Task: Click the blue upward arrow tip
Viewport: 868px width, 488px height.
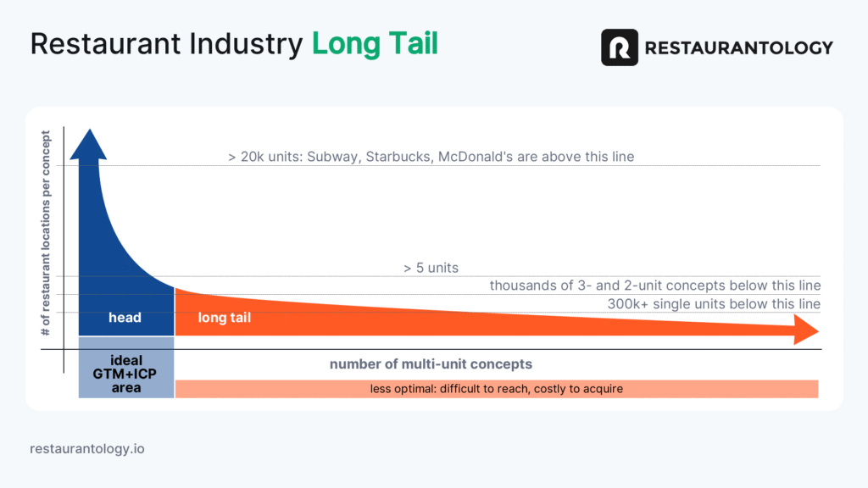Action: pyautogui.click(x=88, y=144)
